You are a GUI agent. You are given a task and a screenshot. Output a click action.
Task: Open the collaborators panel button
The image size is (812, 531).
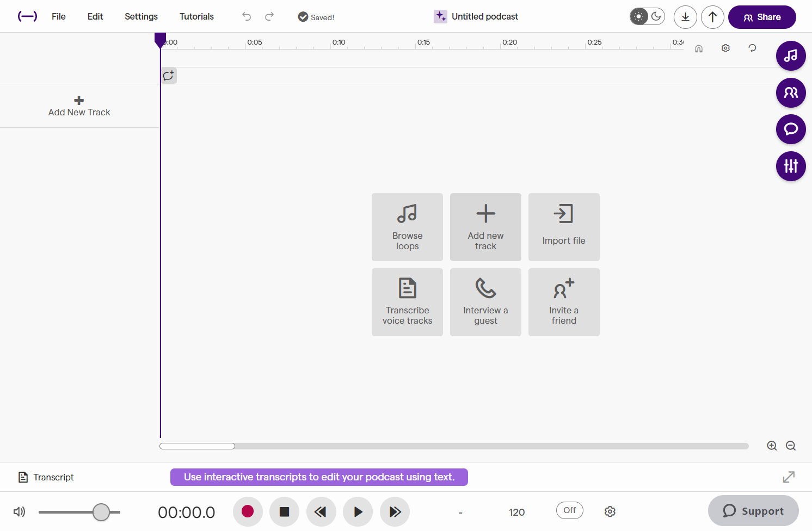tap(791, 92)
